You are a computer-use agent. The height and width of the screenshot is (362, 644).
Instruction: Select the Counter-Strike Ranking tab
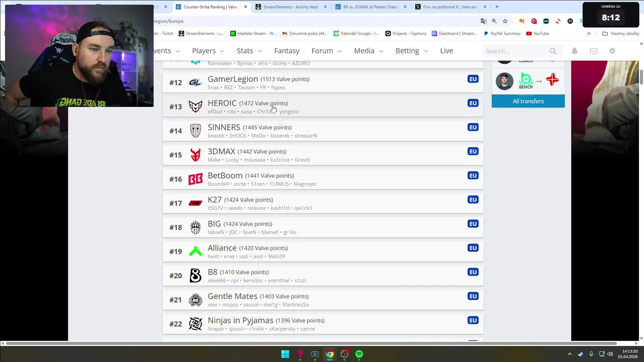click(x=210, y=7)
